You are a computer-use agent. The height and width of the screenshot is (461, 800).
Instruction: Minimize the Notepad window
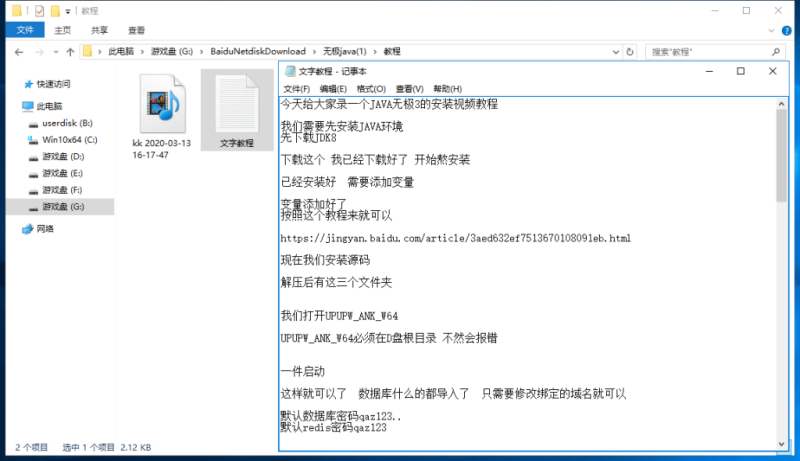coord(709,71)
